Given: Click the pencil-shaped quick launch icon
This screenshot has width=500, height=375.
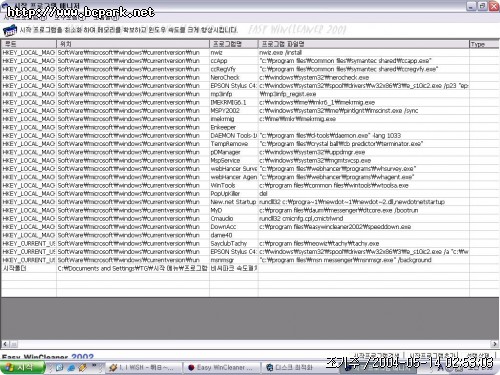Looking at the screenshot, I should point(82,367).
